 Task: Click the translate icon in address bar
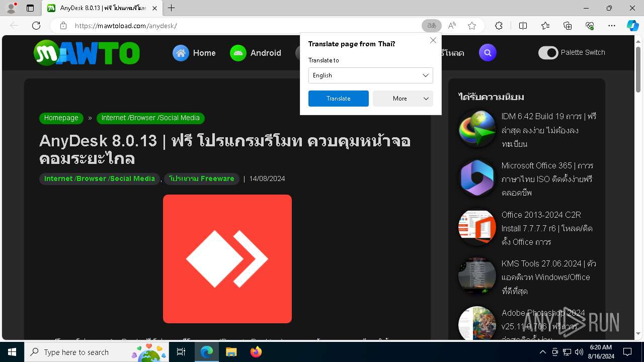pyautogui.click(x=431, y=26)
